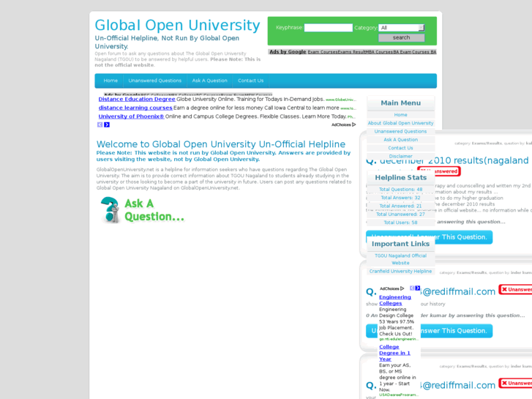The image size is (532, 399).
Task: Click previous arrow in the Distance Education ad block
Action: point(100,124)
